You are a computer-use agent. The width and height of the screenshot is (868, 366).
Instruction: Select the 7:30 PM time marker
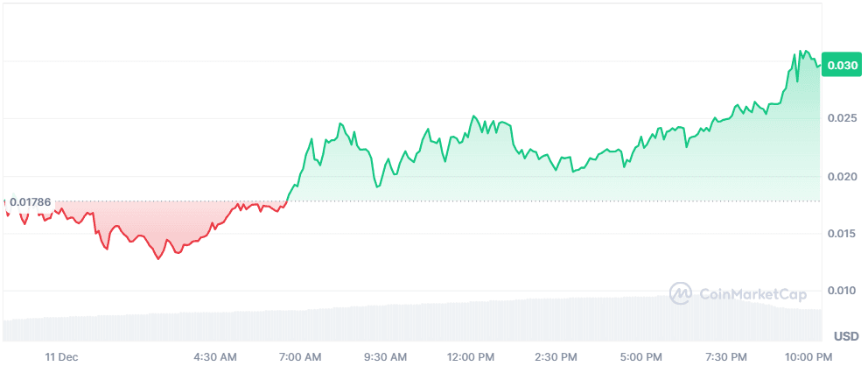[727, 356]
